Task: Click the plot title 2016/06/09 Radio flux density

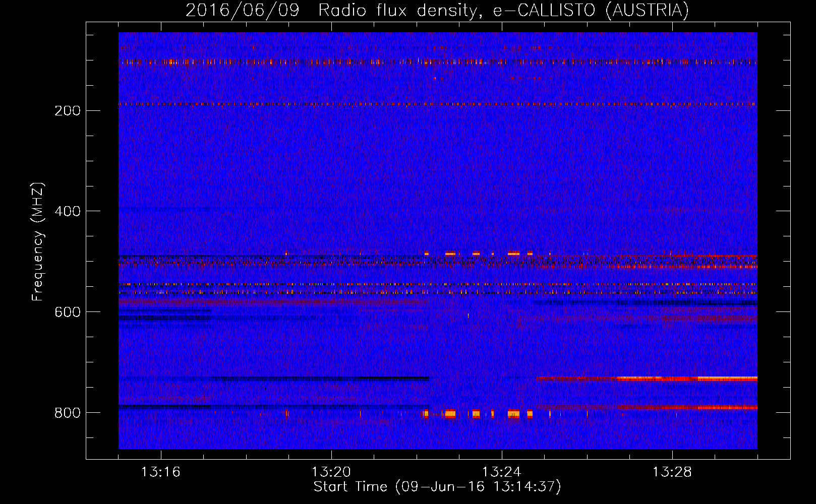Action: (437, 10)
